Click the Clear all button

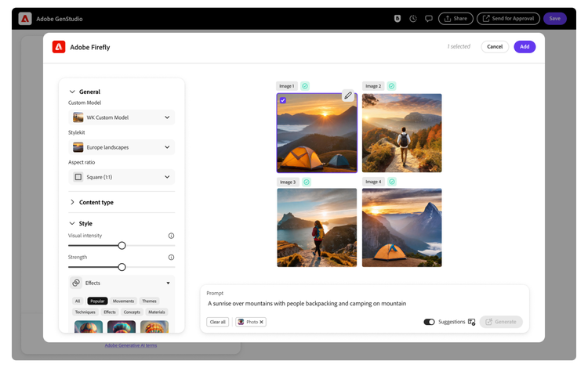click(218, 322)
